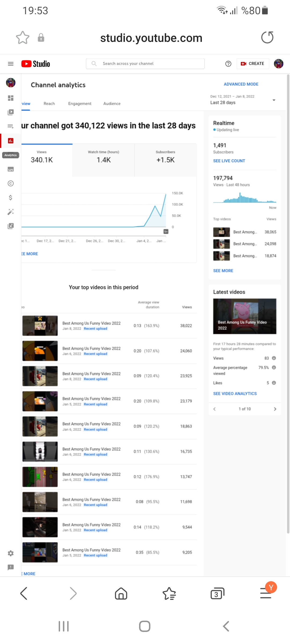Open browser bookmarks list icon
The width and height of the screenshot is (290, 644).
pyautogui.click(x=169, y=593)
